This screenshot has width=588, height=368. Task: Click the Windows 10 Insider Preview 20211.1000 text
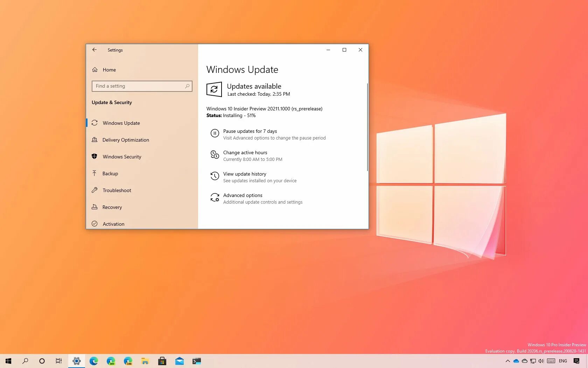[x=264, y=109]
